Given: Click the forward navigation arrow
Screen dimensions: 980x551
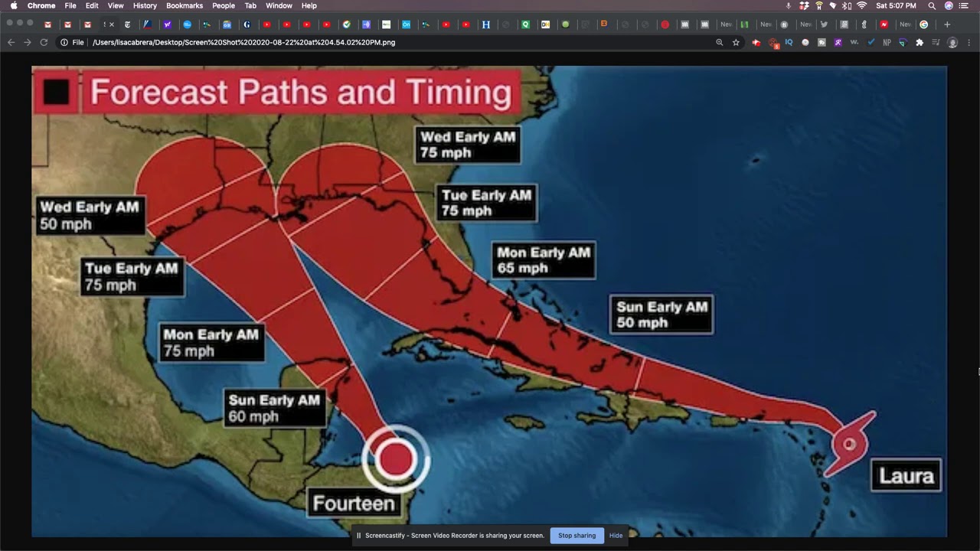Looking at the screenshot, I should pos(27,42).
